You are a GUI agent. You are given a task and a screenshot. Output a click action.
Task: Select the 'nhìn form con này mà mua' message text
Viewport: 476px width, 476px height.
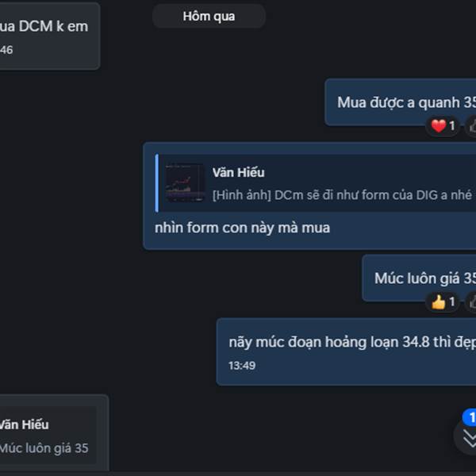tap(242, 228)
